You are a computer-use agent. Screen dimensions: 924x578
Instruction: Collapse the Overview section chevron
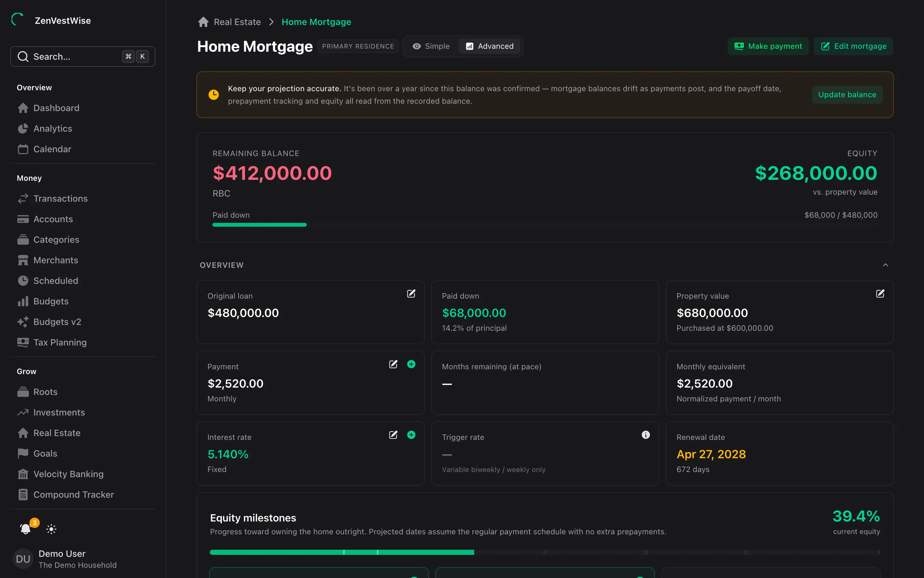coord(886,265)
